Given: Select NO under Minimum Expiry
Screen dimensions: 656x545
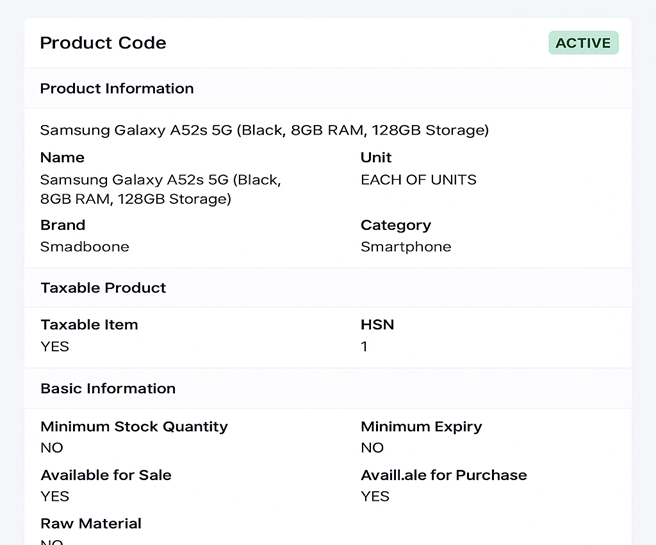Looking at the screenshot, I should pyautogui.click(x=372, y=448).
